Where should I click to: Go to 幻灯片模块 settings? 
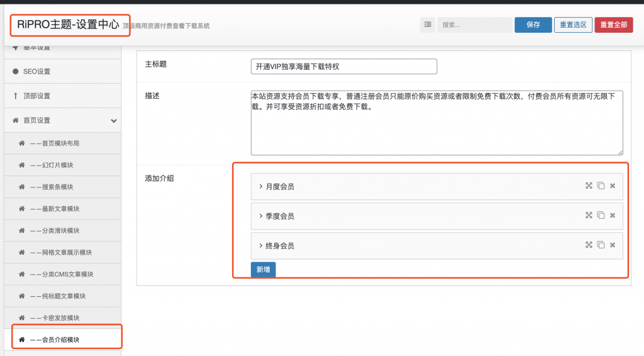62,165
